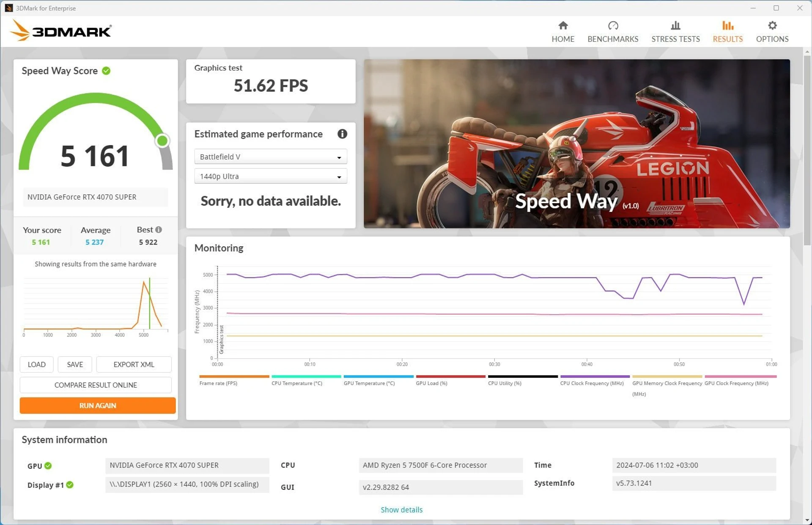Click the info icon beside Estimated game performance

(x=342, y=134)
